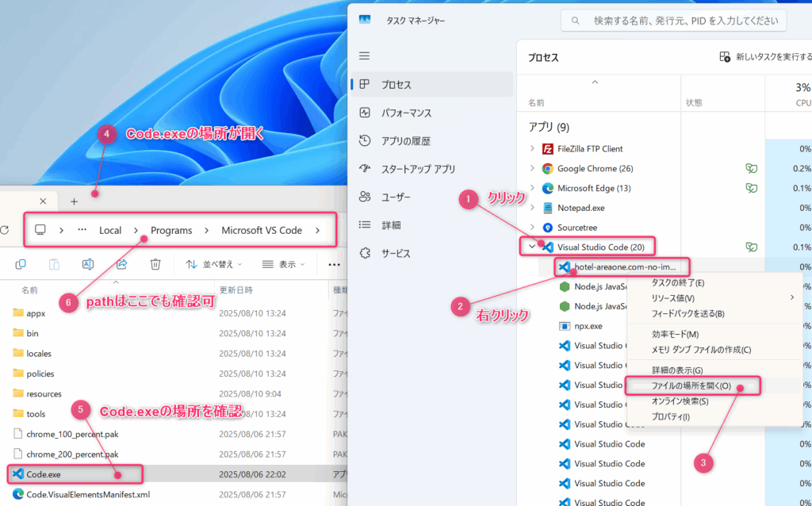812x506 pixels.
Task: Open the ユーザー page in the sidebar
Action: [432, 197]
